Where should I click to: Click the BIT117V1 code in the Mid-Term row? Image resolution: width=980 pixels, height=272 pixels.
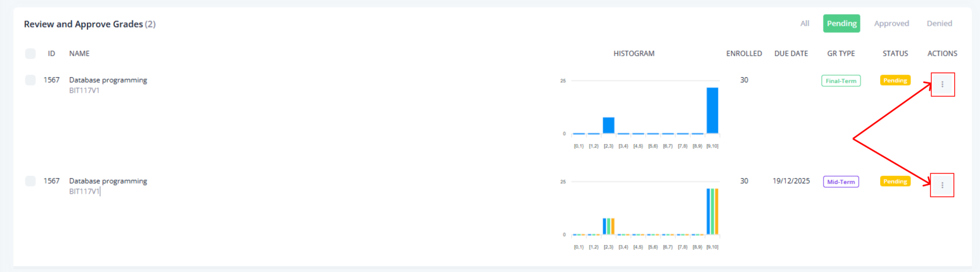click(84, 191)
